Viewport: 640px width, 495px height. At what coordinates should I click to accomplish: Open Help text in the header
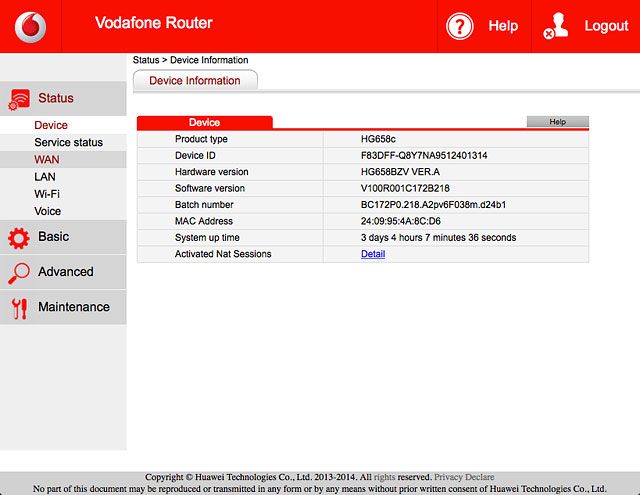503,26
